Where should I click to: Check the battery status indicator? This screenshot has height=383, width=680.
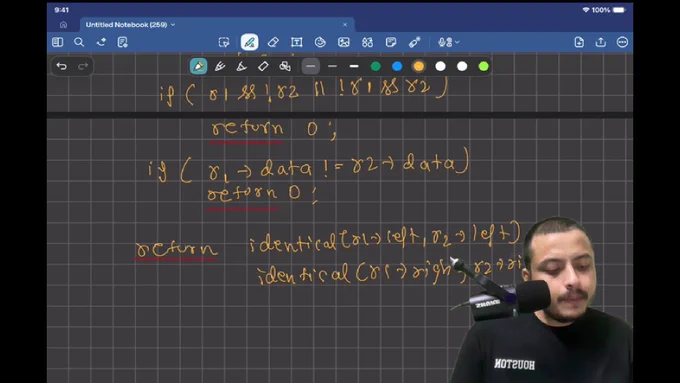pyautogui.click(x=619, y=10)
